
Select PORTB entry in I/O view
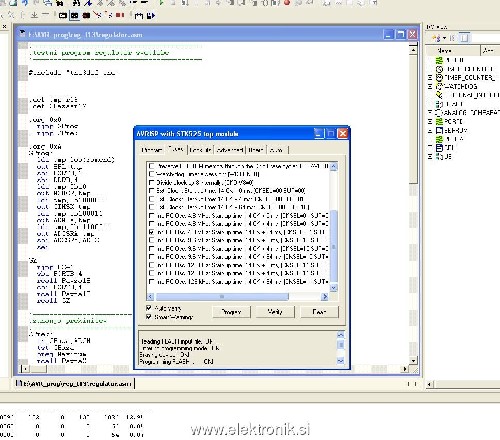(x=453, y=121)
